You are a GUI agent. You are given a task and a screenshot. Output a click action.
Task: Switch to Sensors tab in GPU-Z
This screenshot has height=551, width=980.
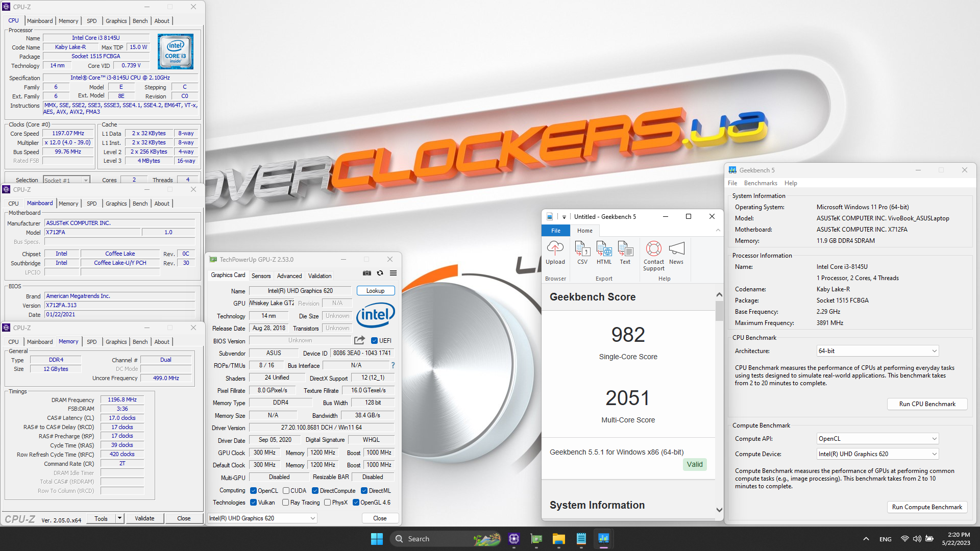point(261,276)
